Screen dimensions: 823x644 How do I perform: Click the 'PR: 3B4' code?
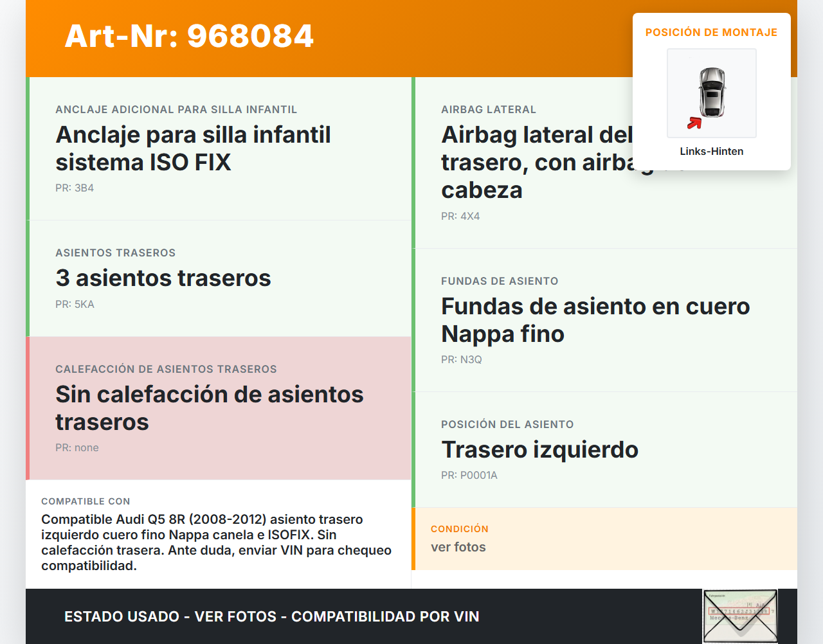click(x=75, y=188)
